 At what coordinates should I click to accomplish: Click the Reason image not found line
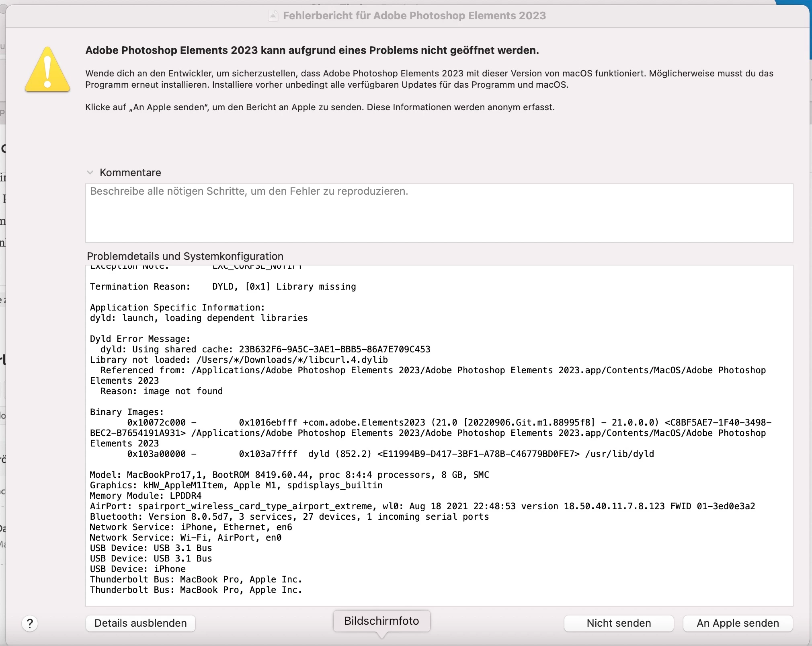pyautogui.click(x=161, y=391)
